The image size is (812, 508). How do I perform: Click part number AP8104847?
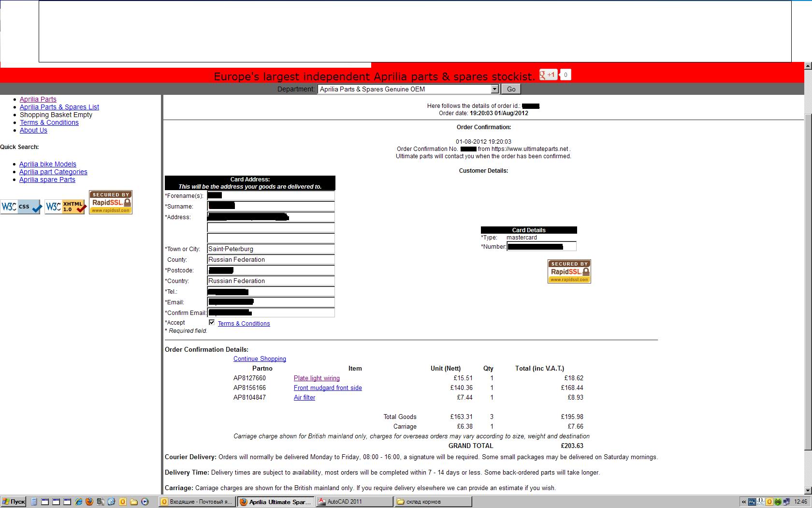(x=249, y=398)
